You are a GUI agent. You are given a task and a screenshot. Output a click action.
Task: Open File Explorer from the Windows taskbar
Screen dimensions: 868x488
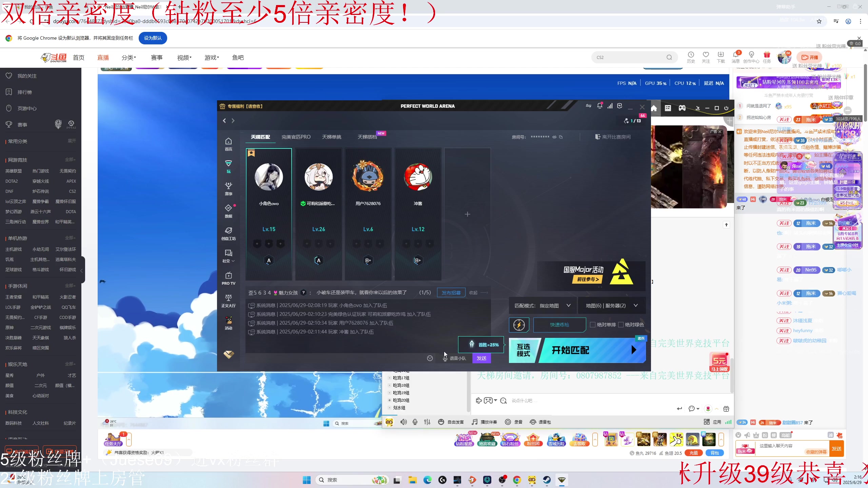point(412,480)
